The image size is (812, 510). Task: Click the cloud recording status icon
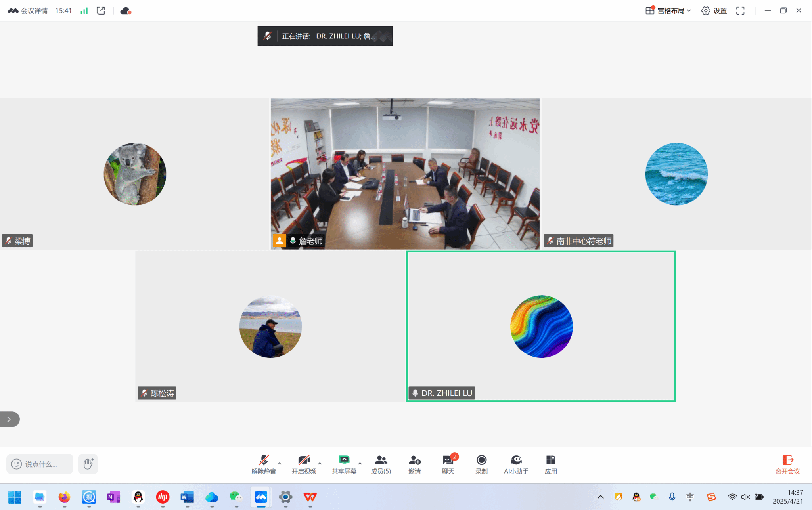pos(125,11)
